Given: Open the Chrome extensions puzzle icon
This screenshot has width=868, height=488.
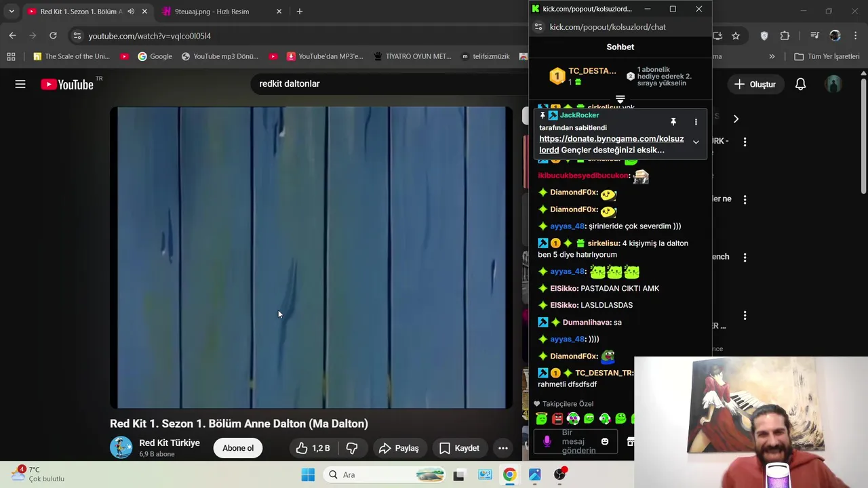Looking at the screenshot, I should (785, 35).
